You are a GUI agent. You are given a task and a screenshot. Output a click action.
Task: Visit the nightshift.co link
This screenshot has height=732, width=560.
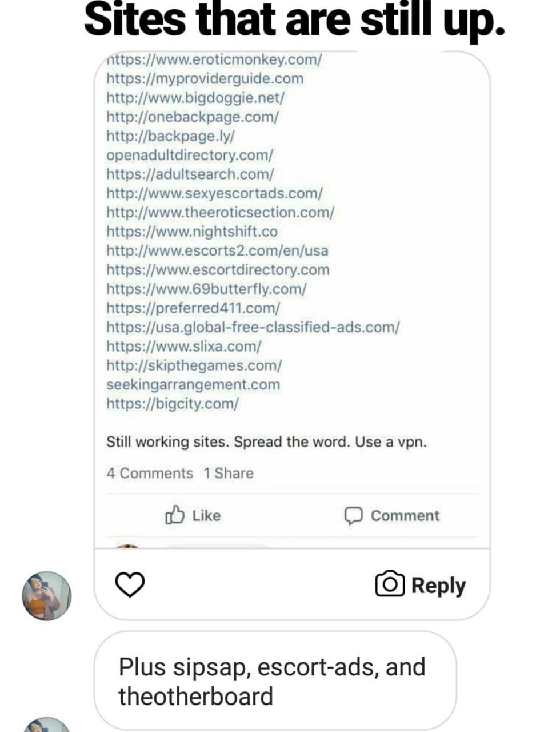192,232
